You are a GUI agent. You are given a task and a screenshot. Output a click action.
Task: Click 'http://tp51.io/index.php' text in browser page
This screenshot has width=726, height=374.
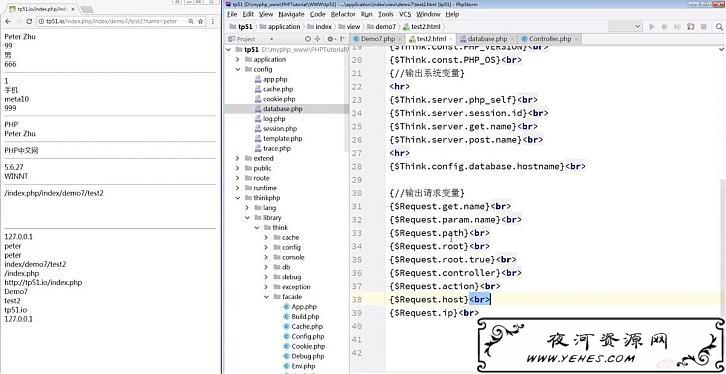pos(43,282)
